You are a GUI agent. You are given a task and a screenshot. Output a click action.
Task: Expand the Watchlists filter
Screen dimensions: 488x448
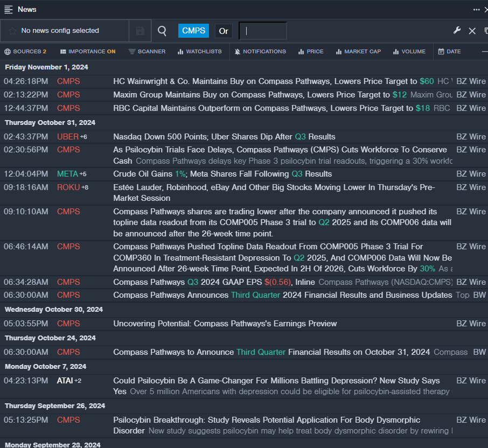199,52
